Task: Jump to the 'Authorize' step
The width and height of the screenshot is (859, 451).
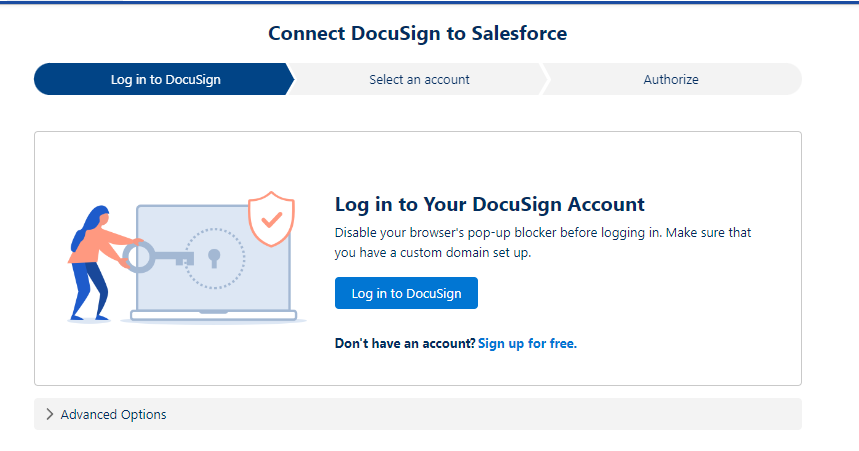Action: (x=670, y=79)
